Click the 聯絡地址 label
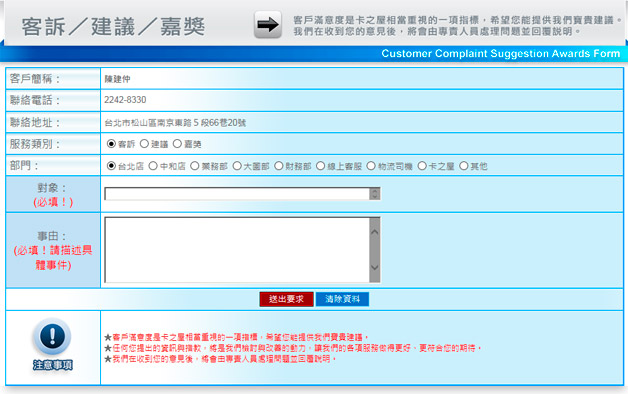This screenshot has height=394, width=628. [35, 122]
